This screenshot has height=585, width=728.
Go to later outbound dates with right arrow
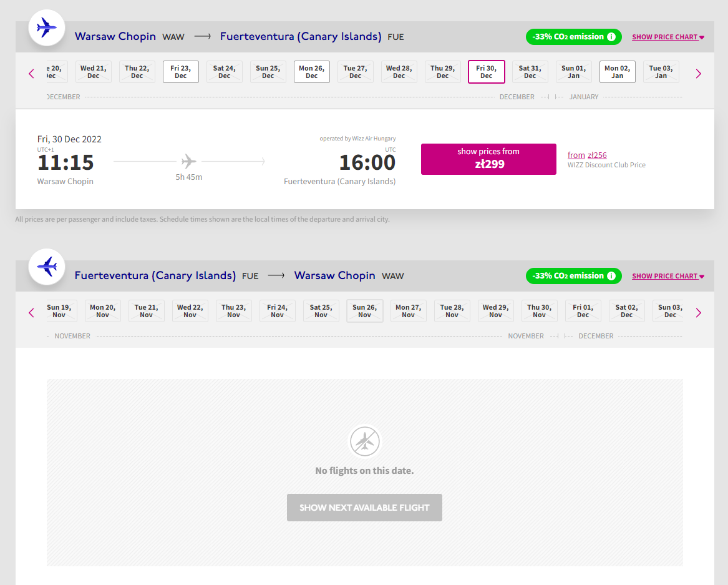[698, 74]
